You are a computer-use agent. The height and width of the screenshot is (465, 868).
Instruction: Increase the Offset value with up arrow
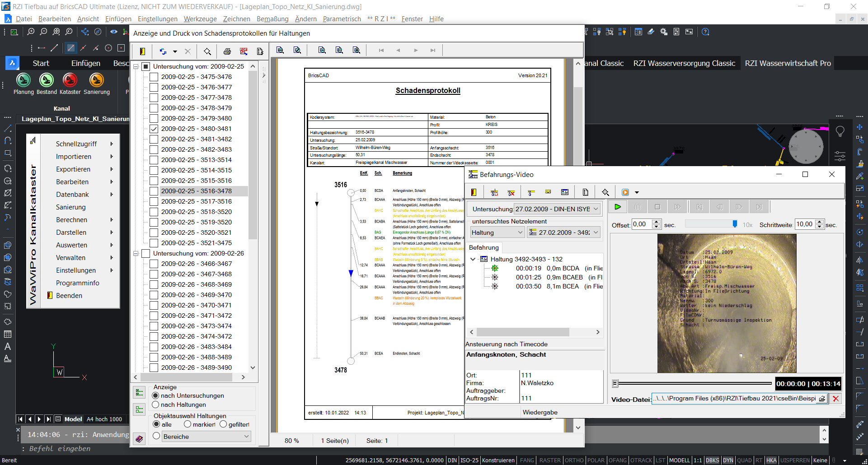[657, 222]
